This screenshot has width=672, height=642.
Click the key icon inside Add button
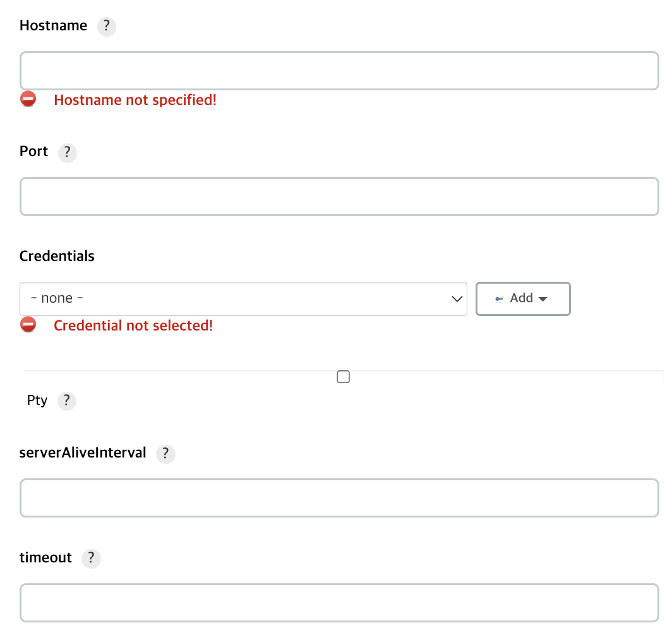499,298
